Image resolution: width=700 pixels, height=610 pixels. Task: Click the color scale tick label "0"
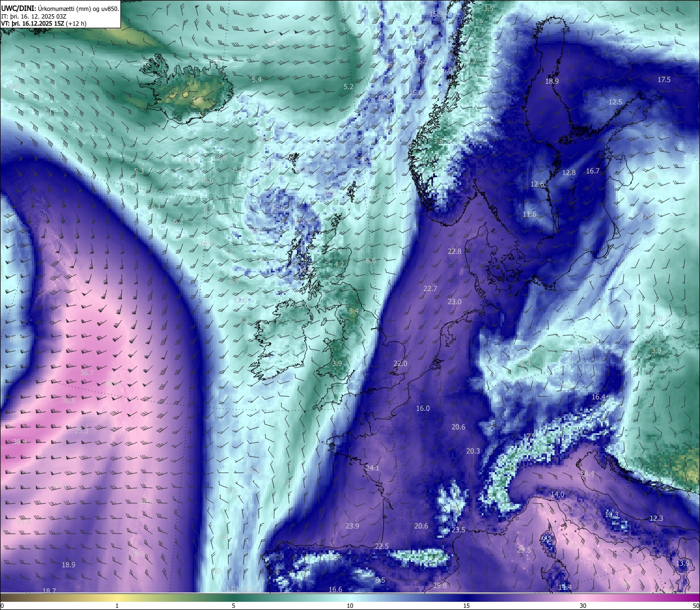2,606
